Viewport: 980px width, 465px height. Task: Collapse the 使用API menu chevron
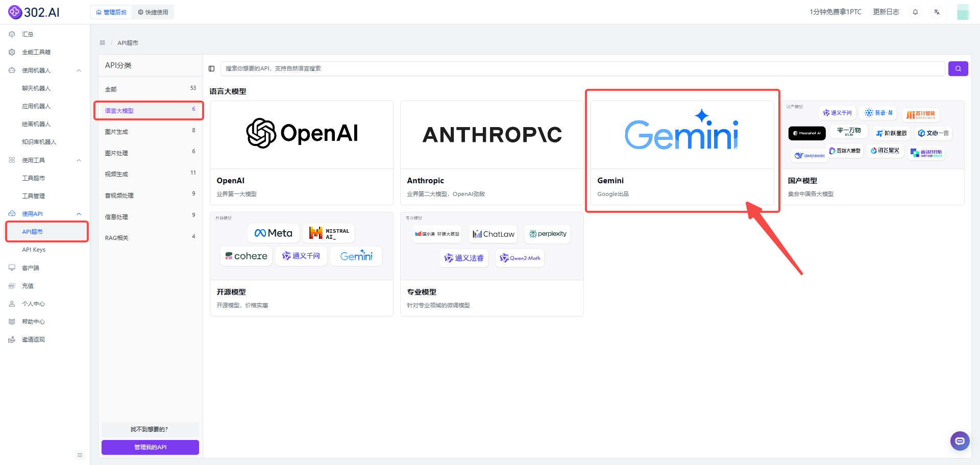pos(79,214)
